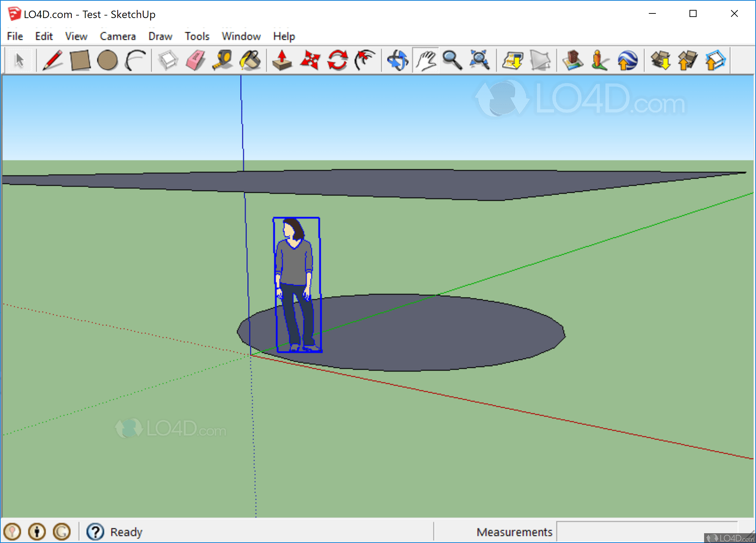Select the pink Eraser tool
The width and height of the screenshot is (756, 543).
coord(195,60)
